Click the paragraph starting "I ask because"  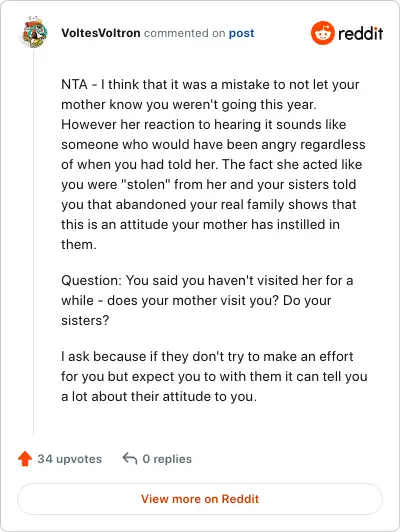214,376
